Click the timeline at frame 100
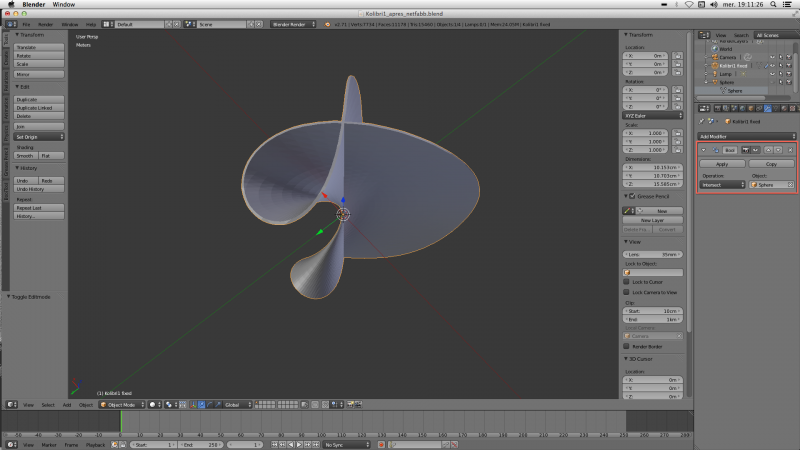Viewport: 800px width, 450px height. (x=321, y=422)
